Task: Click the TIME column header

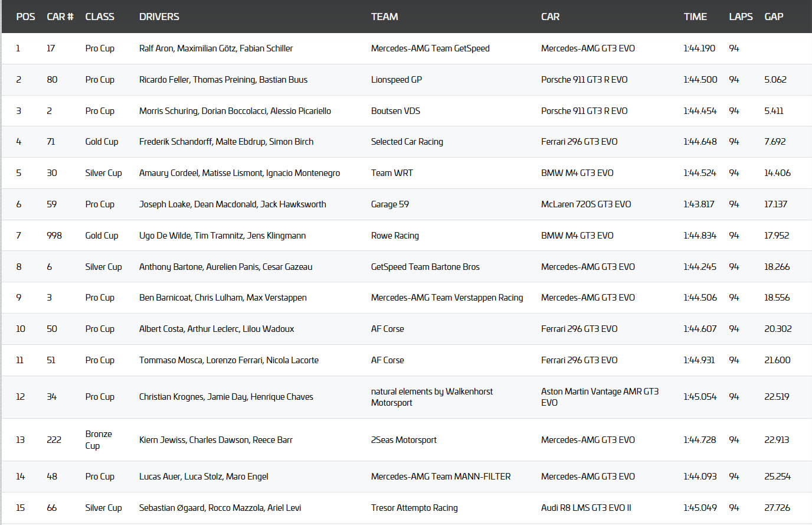Action: [x=695, y=17]
